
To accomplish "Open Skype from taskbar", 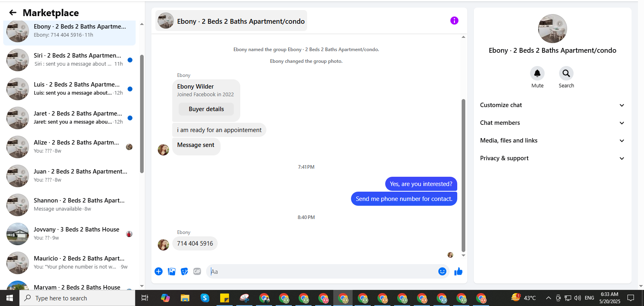I will click(205, 298).
